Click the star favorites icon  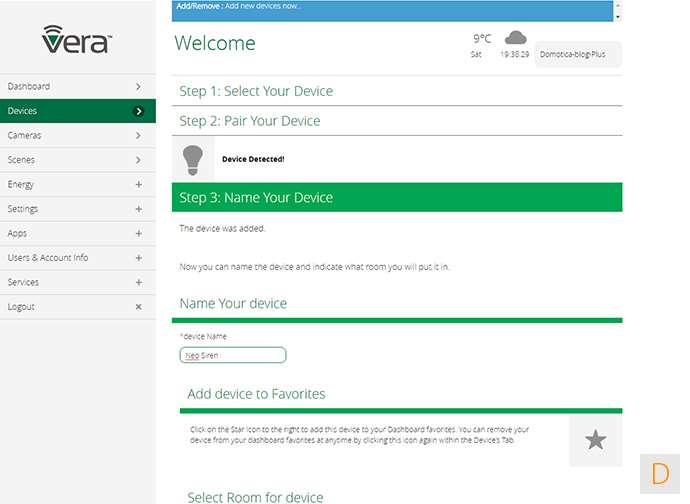[x=595, y=440]
